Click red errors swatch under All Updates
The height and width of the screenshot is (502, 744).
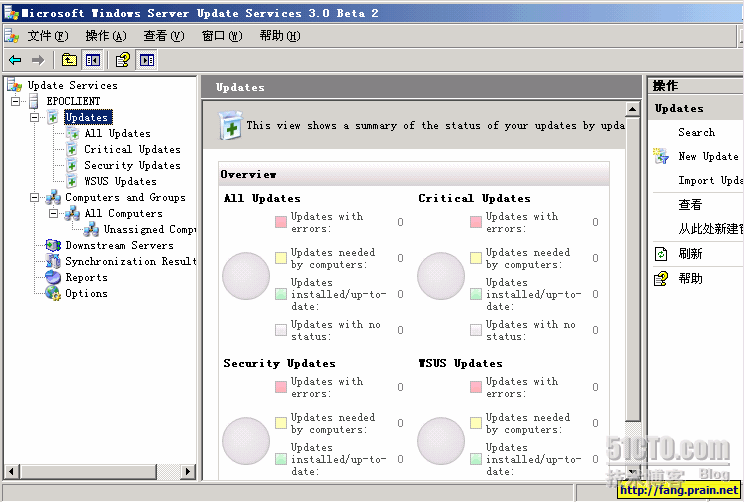pos(281,222)
